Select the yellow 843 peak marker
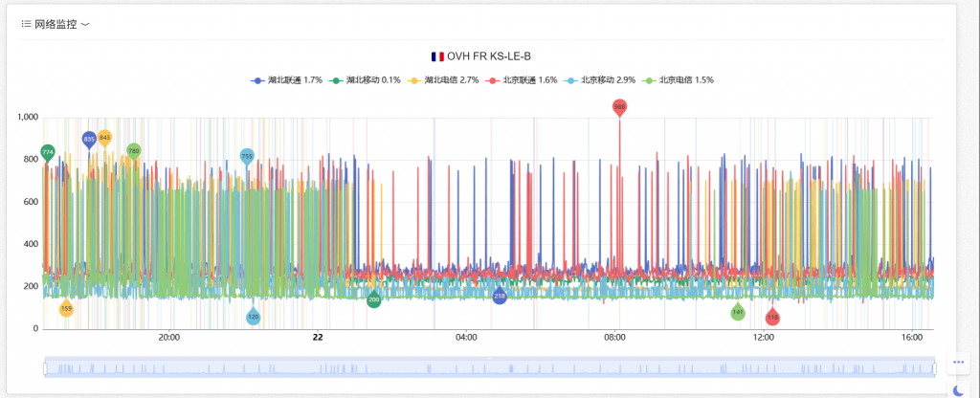This screenshot has width=980, height=398. pyautogui.click(x=104, y=138)
